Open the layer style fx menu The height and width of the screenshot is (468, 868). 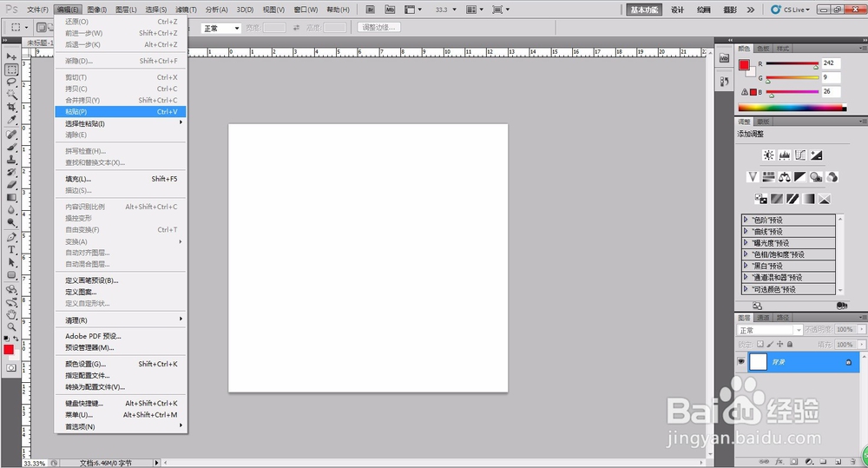click(x=779, y=461)
